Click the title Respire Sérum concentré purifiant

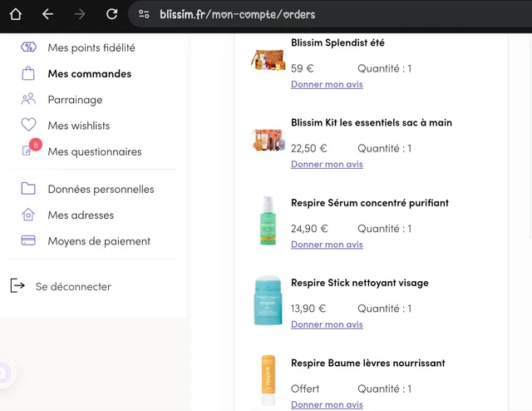point(370,203)
